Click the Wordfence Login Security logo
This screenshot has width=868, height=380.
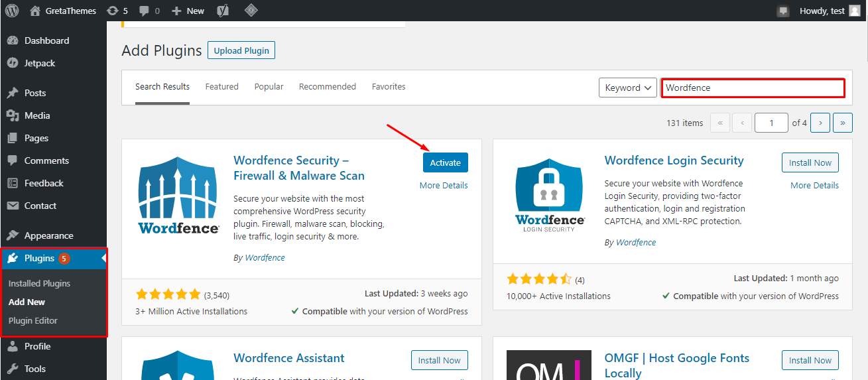click(550, 195)
